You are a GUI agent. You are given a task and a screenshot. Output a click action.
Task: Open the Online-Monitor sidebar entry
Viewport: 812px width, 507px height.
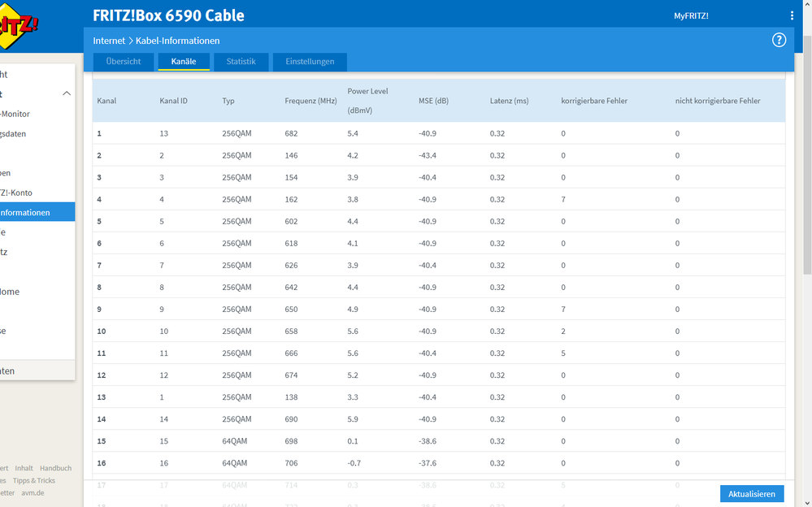15,114
